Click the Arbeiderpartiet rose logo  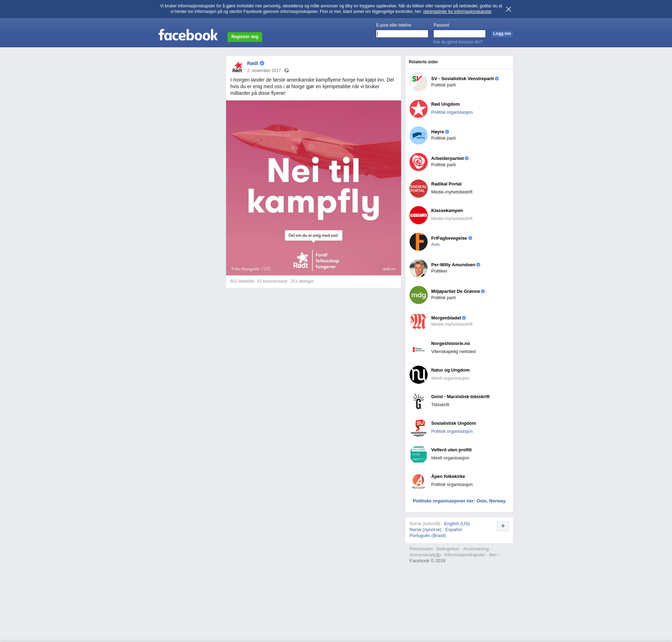(419, 162)
